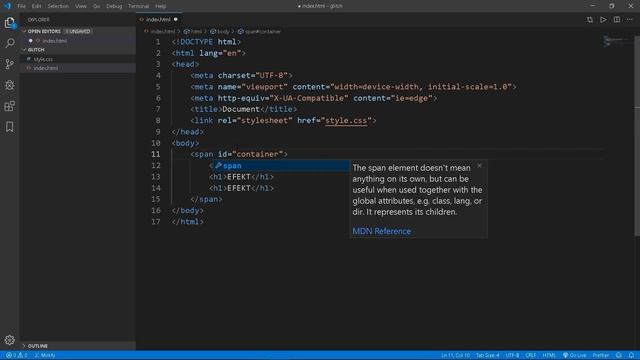640x360 pixels.
Task: Click index.html in the breadcrumb
Action: (162, 31)
